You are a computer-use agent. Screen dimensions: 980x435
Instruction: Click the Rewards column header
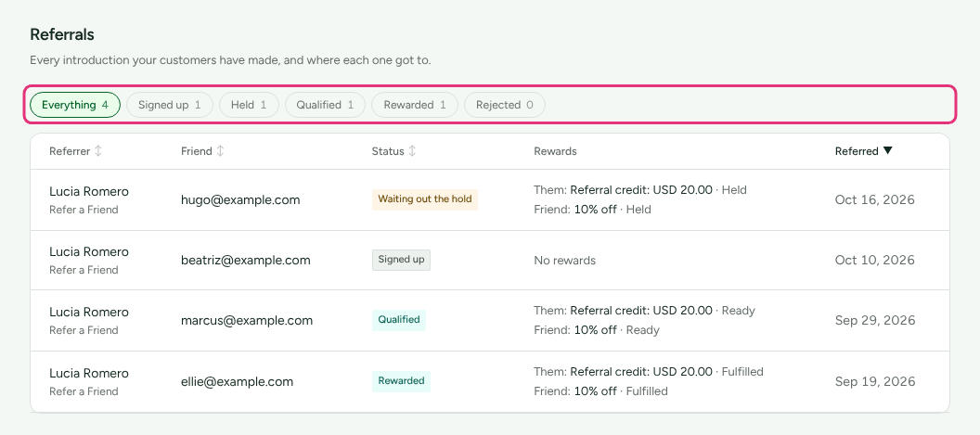click(x=555, y=151)
